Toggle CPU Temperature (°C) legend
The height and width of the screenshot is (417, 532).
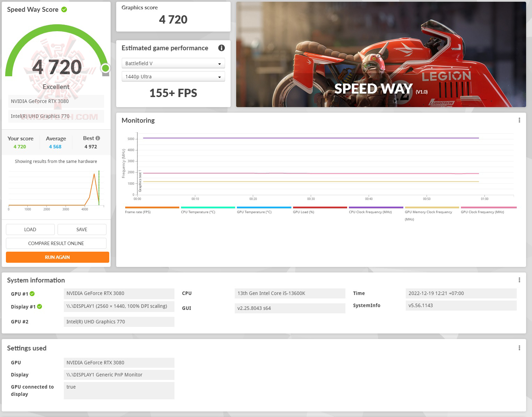pos(208,210)
